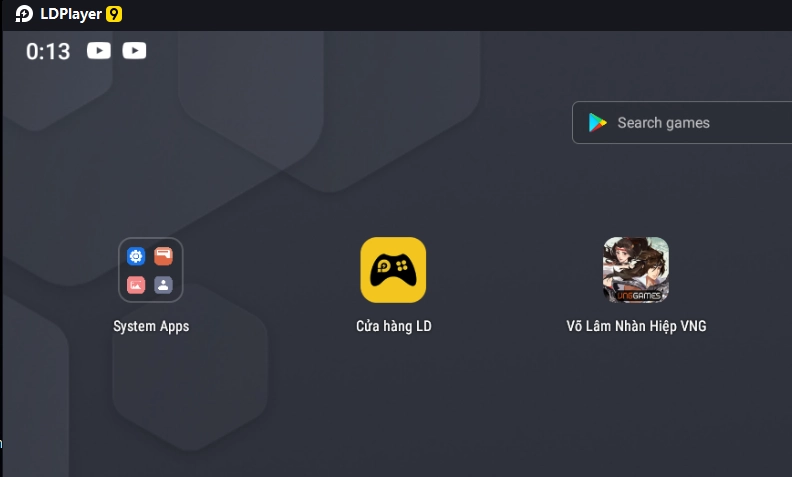The image size is (792, 477).
Task: Click the Google Play icon in search bar
Action: point(598,123)
